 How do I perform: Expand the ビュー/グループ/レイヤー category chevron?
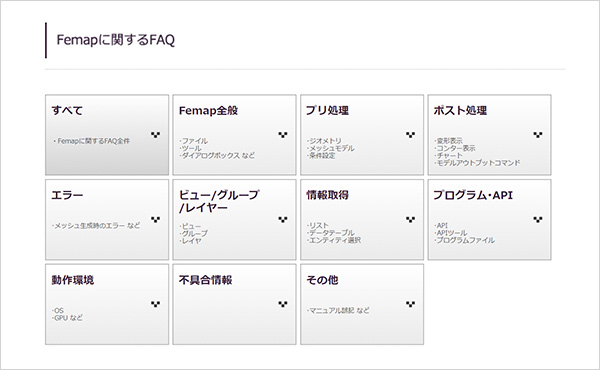click(x=283, y=219)
